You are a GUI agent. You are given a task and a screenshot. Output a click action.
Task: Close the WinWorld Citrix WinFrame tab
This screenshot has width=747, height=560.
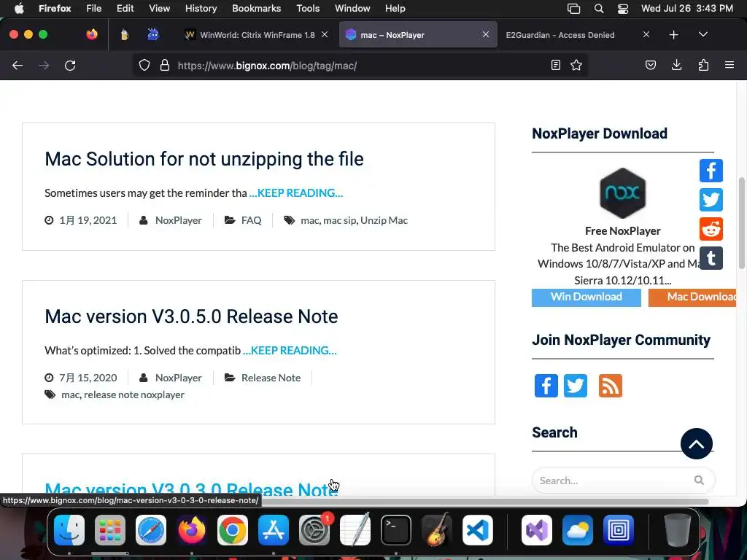pos(325,34)
